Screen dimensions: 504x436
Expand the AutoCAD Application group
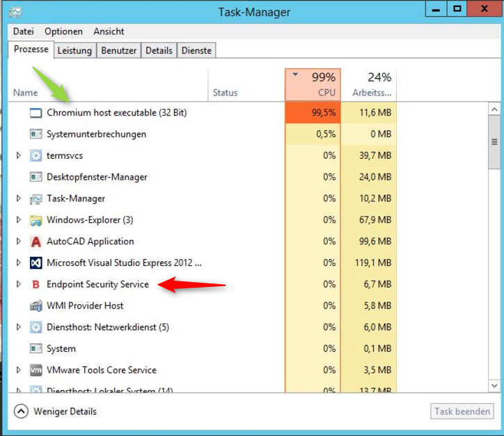pyautogui.click(x=19, y=241)
